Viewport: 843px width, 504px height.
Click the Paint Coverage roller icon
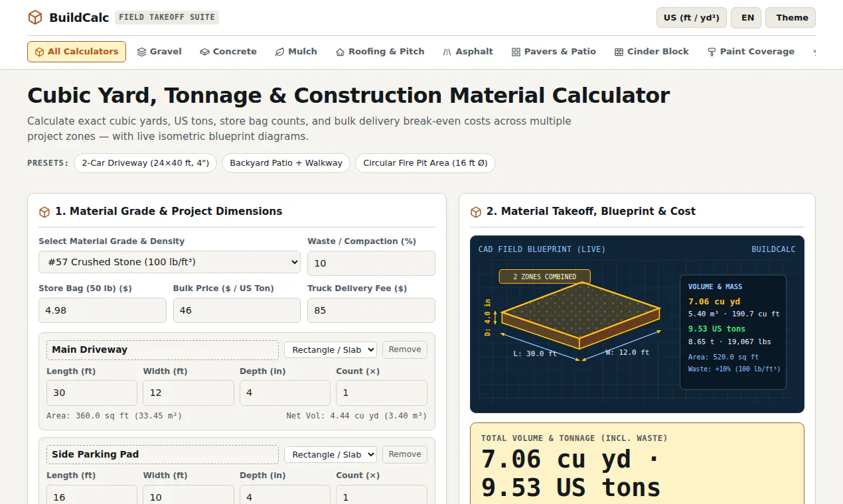(x=712, y=52)
